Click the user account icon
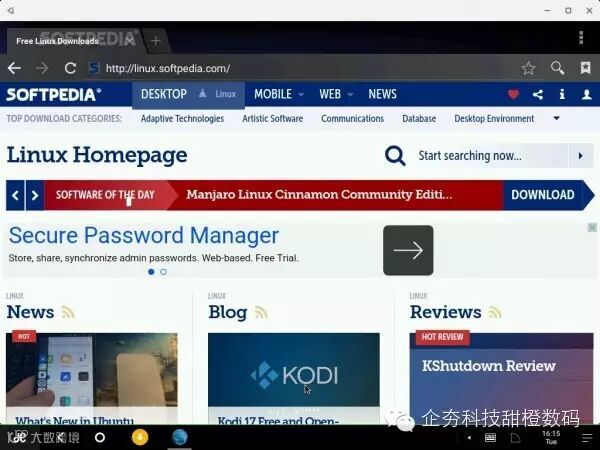Image resolution: width=600 pixels, height=450 pixels. (587, 95)
